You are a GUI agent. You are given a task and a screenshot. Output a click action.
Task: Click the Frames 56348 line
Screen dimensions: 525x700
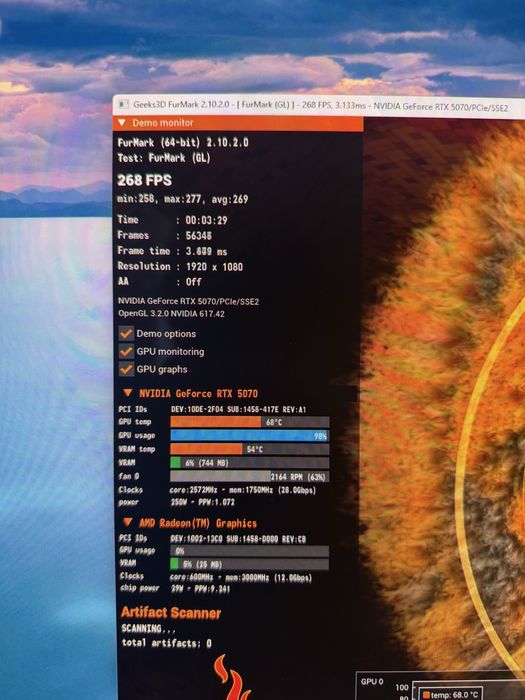coord(165,235)
